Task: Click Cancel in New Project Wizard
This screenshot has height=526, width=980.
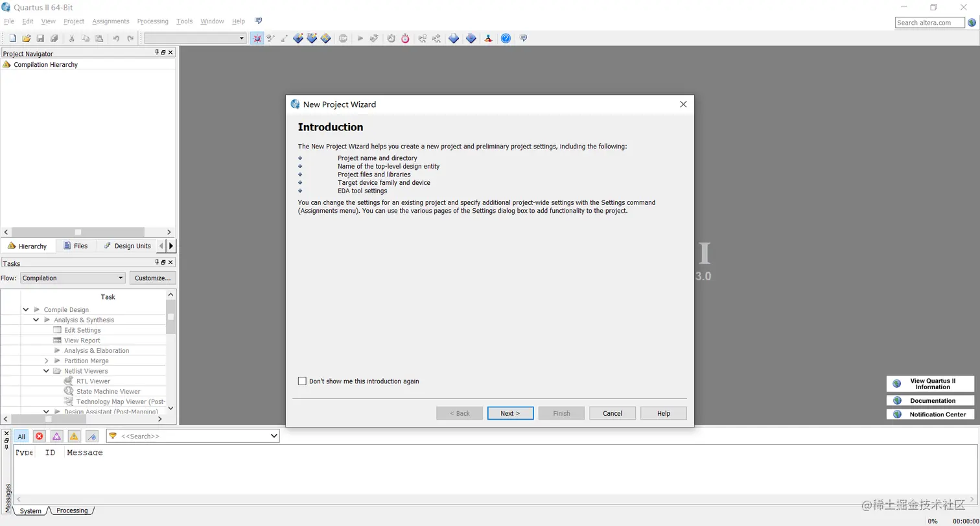Action: coord(612,413)
